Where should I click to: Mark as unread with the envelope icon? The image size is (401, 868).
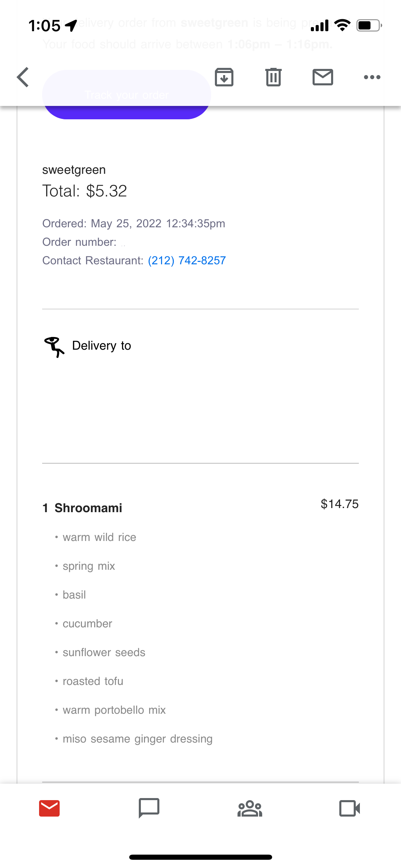[x=323, y=77]
